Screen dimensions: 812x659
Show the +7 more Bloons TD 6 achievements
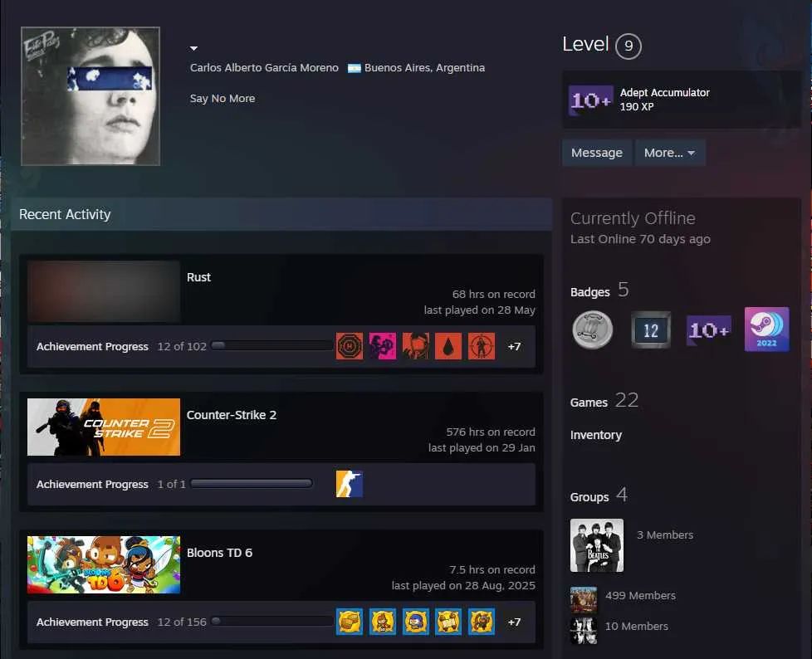click(x=514, y=622)
